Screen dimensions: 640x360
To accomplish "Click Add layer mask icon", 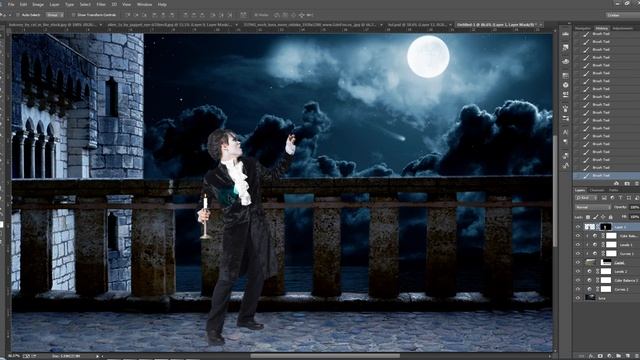I will 600,356.
